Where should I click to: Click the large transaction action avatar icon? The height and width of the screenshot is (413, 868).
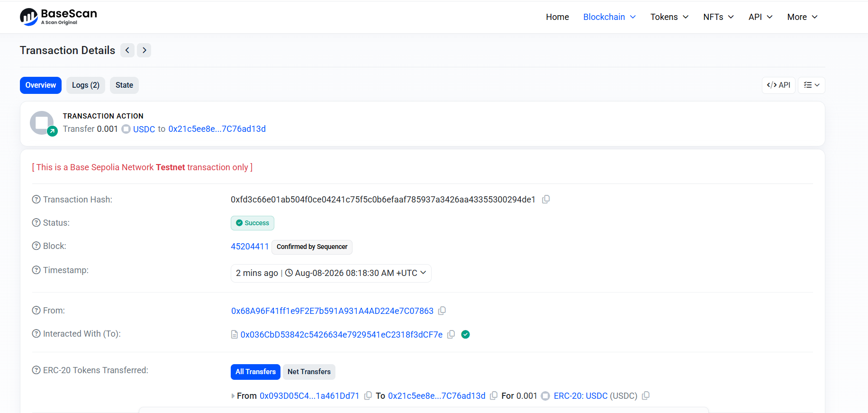(x=42, y=123)
